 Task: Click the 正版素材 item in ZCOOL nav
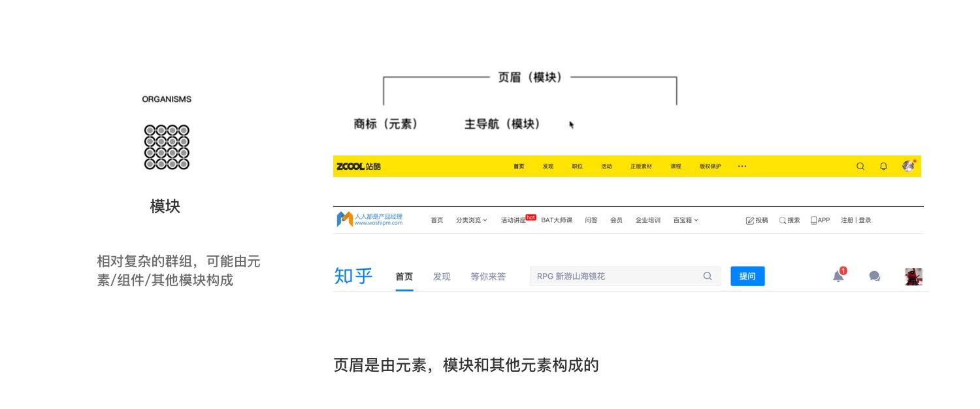641,167
